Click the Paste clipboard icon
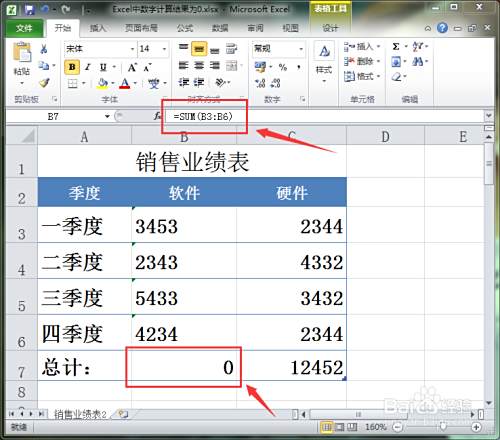 pos(22,52)
